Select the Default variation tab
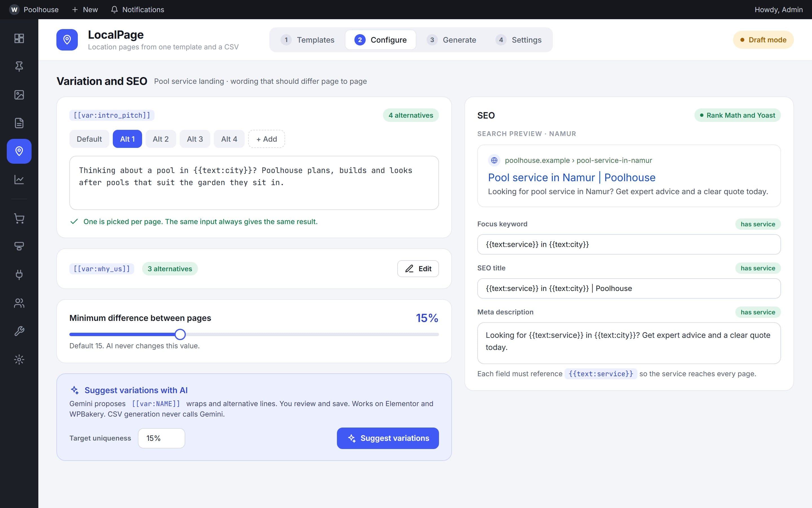The image size is (812, 508). (89, 139)
